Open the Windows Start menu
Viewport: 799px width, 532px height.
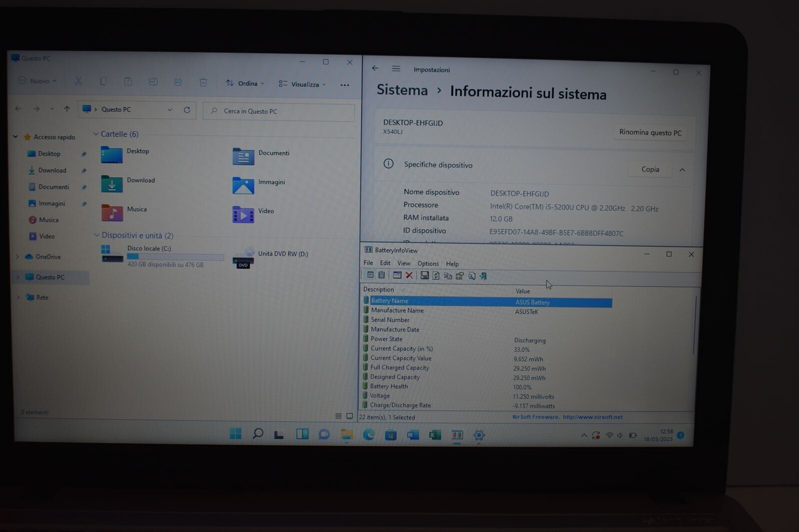(236, 433)
